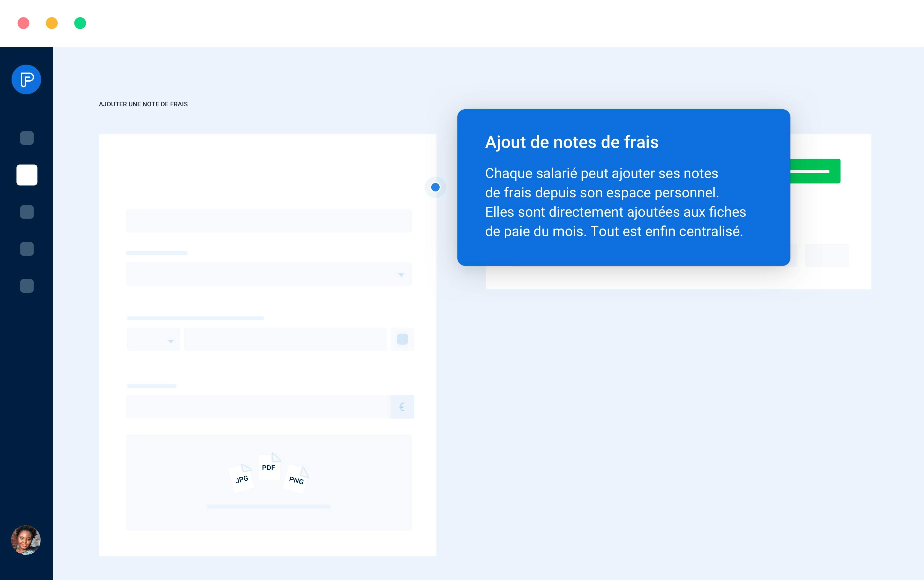This screenshot has width=924, height=580.
Task: Open the user profile avatar photo
Action: tap(26, 540)
